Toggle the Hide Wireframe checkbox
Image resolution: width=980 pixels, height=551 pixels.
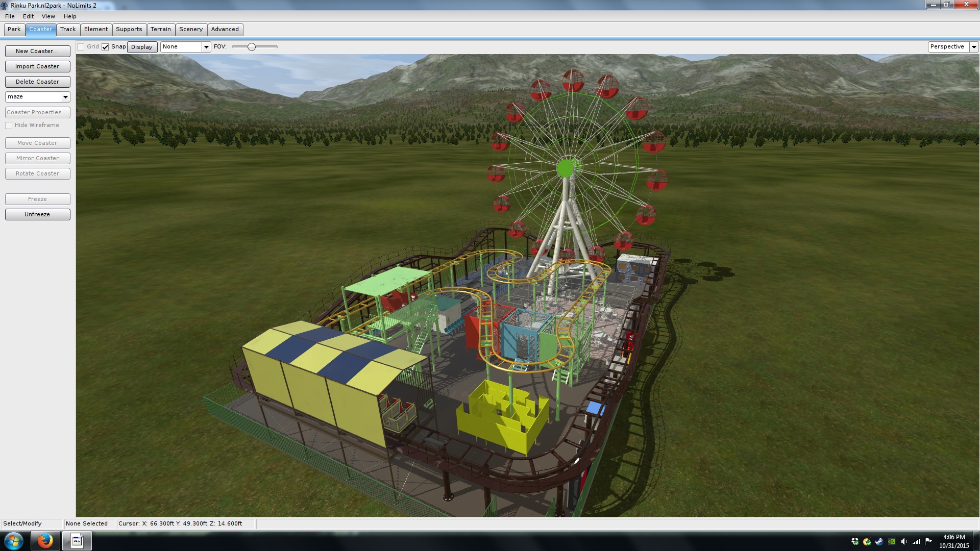[x=9, y=126]
